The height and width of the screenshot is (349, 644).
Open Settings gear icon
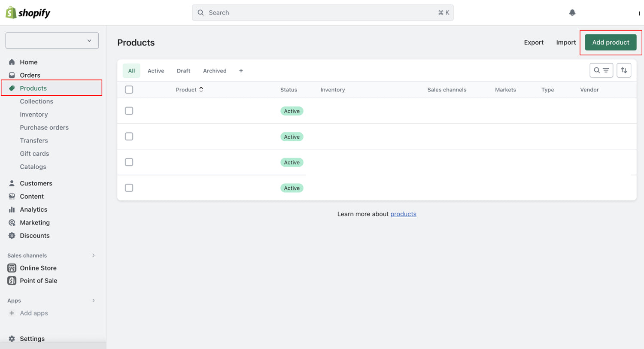12,339
